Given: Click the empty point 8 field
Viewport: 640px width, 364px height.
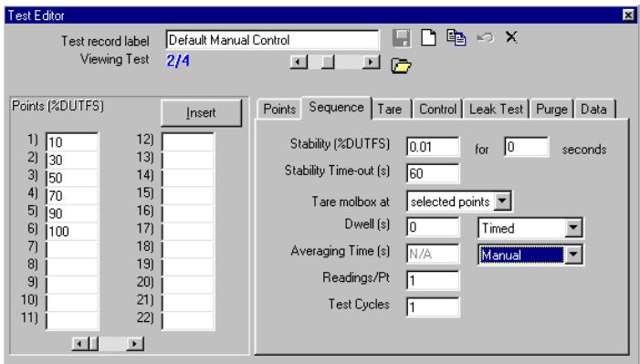Looking at the screenshot, I should point(72,267).
